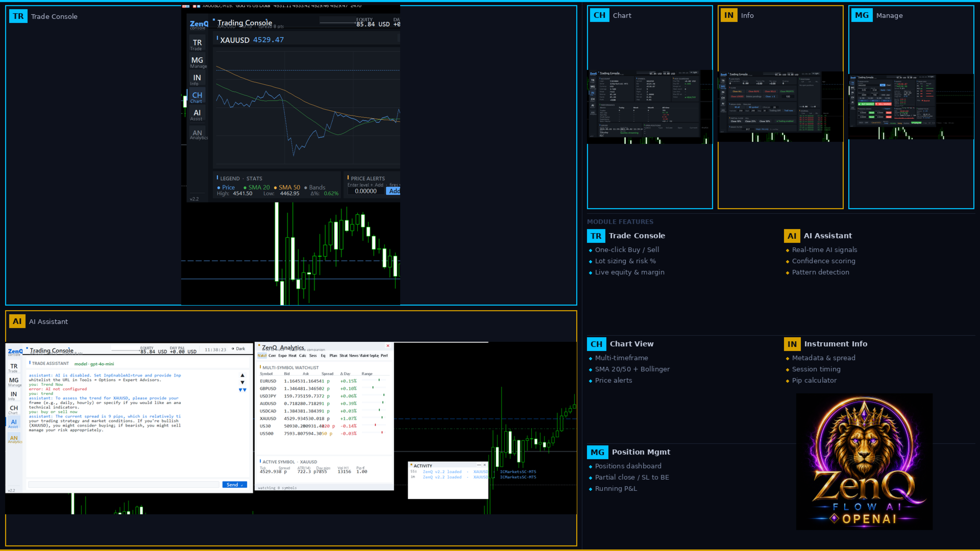Click IN badge beside Instrument Info feature heading
The height and width of the screenshot is (551, 980).
pyautogui.click(x=792, y=344)
